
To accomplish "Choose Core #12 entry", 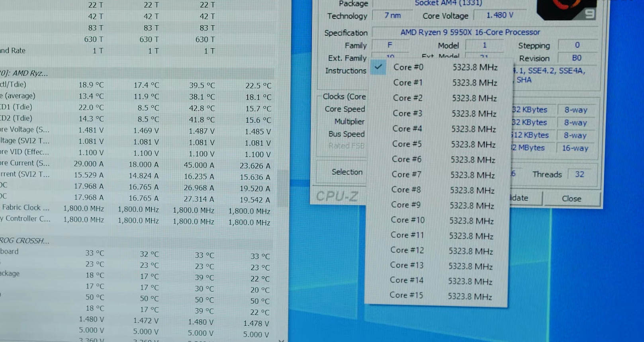I will (437, 250).
